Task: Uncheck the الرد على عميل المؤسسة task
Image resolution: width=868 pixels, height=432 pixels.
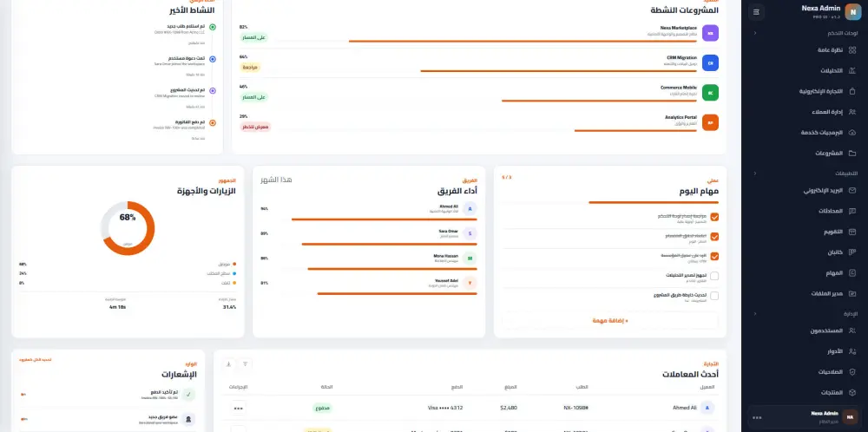Action: point(714,256)
